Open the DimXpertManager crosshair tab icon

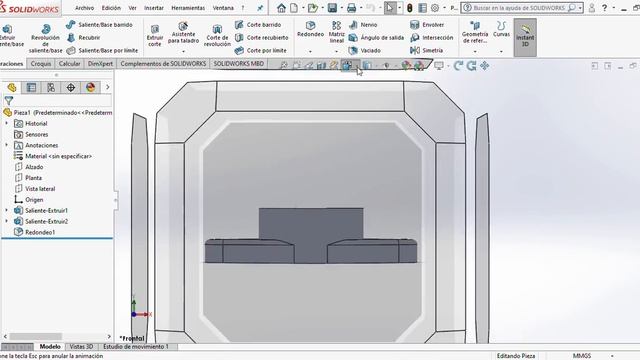(71, 87)
